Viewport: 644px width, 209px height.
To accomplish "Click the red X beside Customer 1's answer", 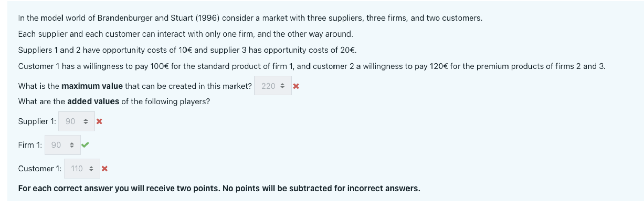I will tap(105, 168).
